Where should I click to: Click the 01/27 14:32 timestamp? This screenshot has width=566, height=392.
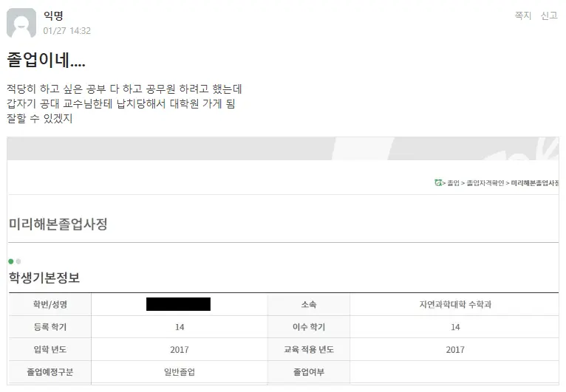pyautogui.click(x=67, y=31)
